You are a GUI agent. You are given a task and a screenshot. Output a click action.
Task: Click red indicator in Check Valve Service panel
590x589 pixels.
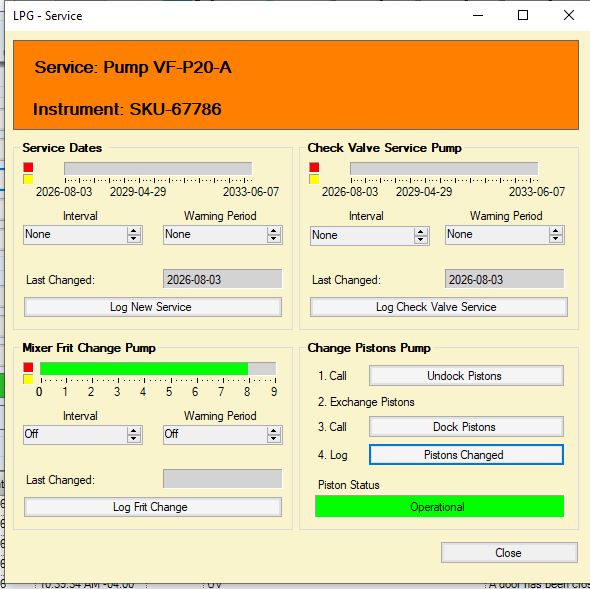coord(314,167)
